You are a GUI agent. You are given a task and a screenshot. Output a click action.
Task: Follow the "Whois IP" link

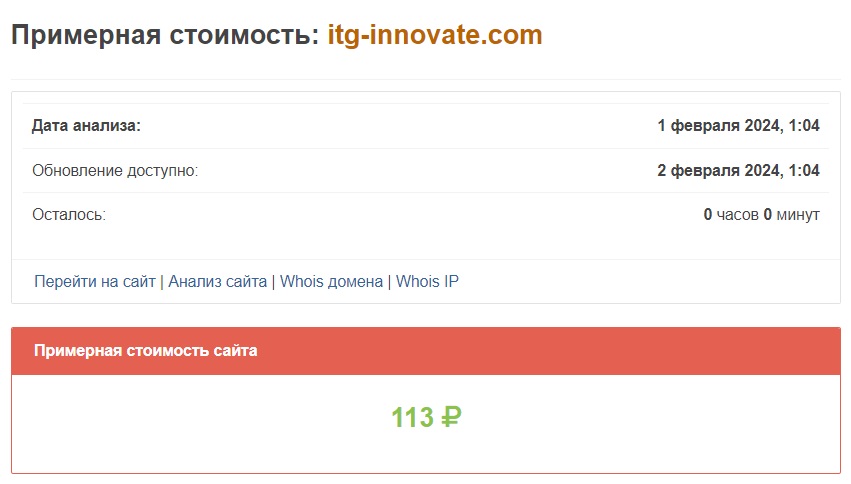[x=427, y=282]
